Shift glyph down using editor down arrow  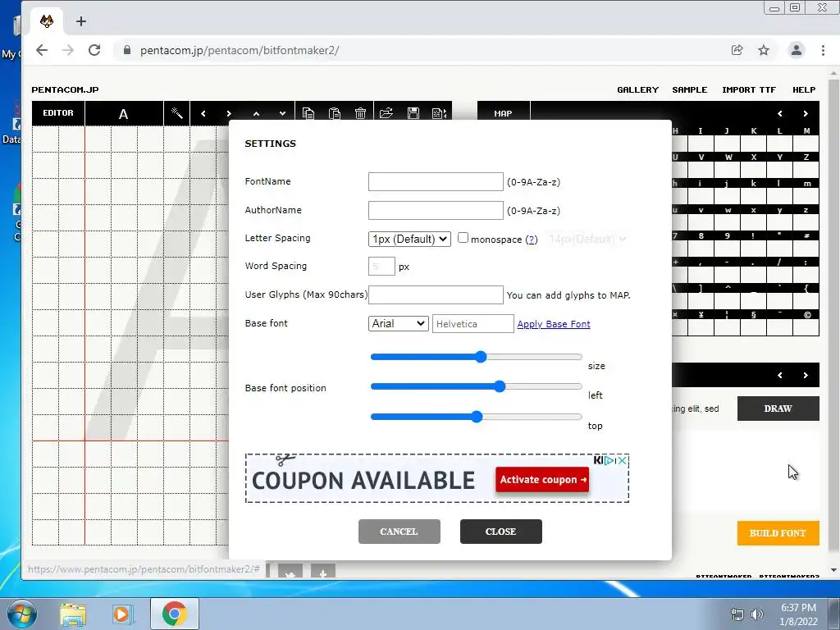(x=282, y=113)
